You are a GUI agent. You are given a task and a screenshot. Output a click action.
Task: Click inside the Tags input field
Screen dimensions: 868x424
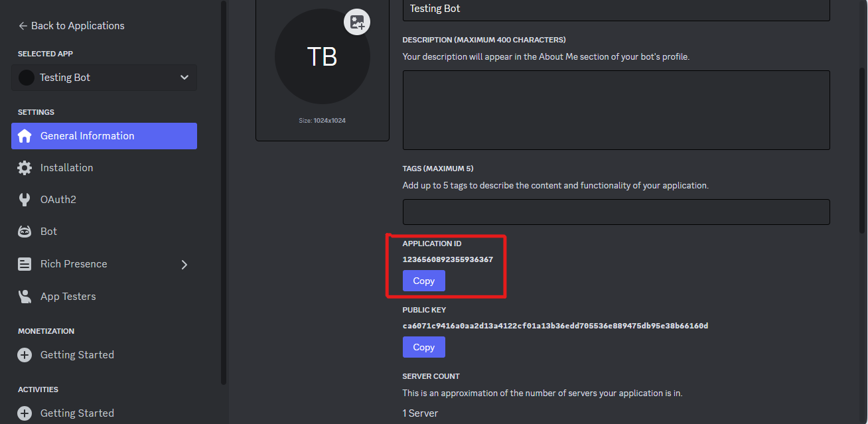pyautogui.click(x=616, y=212)
